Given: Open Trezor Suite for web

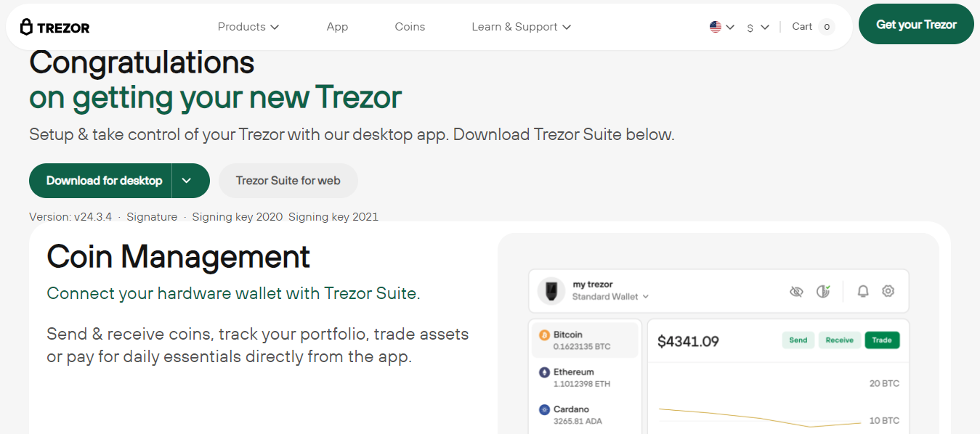Looking at the screenshot, I should click(288, 180).
